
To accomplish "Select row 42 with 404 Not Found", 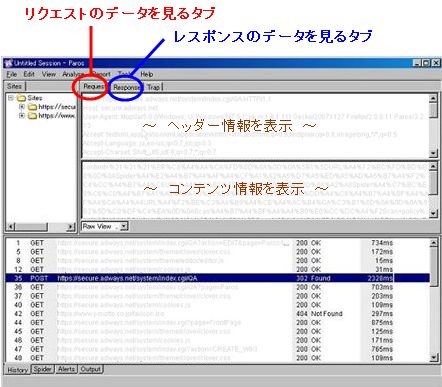I will click(217, 314).
